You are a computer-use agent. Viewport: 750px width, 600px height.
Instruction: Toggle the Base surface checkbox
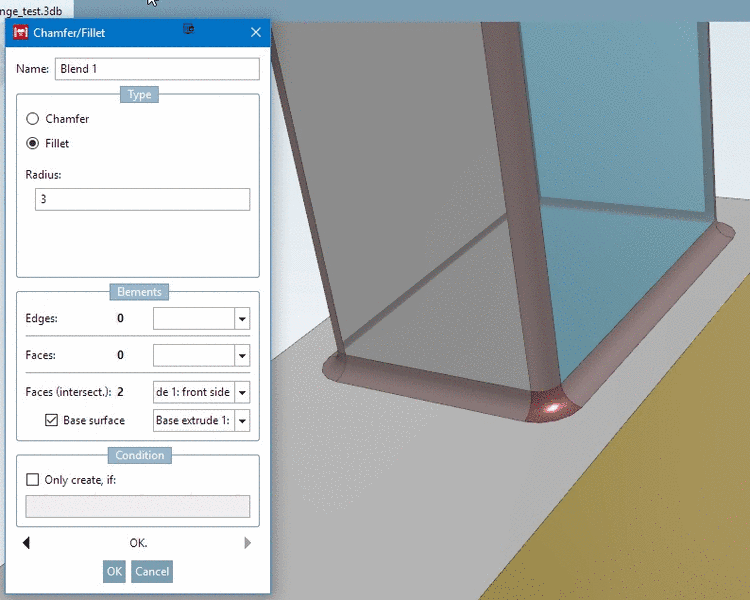coord(51,420)
